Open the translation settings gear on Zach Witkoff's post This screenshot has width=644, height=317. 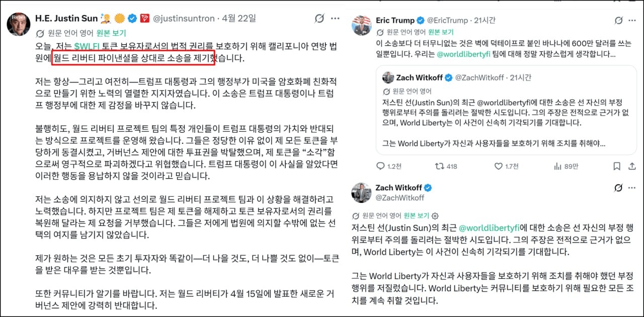pyautogui.click(x=436, y=215)
